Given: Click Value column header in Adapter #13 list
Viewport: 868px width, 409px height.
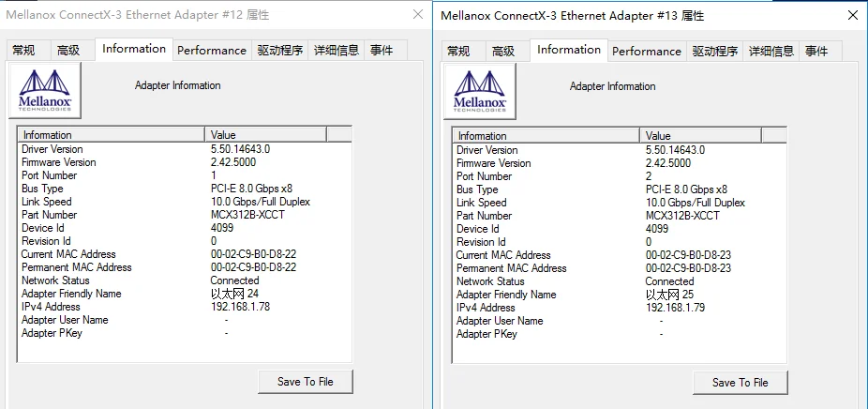Looking at the screenshot, I should pos(701,136).
